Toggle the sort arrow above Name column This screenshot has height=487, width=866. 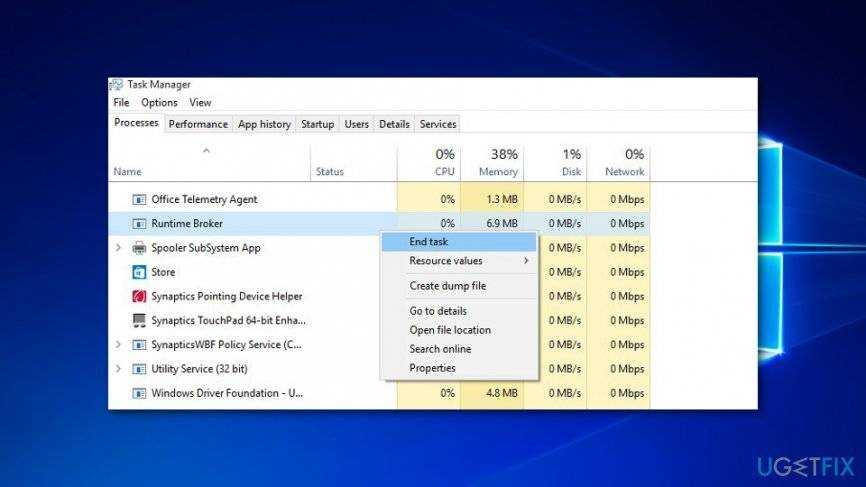[206, 150]
